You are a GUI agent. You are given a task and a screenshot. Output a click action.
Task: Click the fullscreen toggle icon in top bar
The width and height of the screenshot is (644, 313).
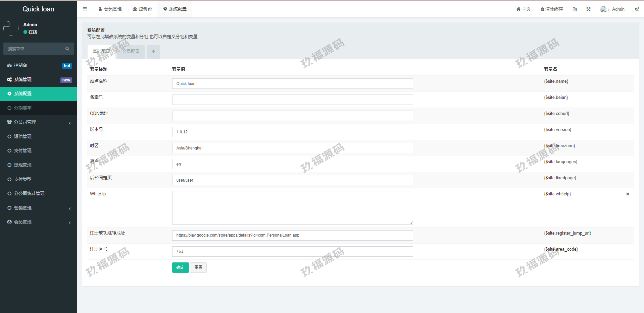click(x=588, y=9)
